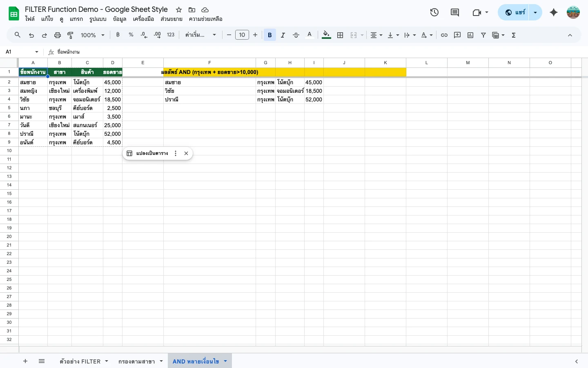Toggle strikethrough formatting
This screenshot has width=588, height=368.
[x=296, y=35]
